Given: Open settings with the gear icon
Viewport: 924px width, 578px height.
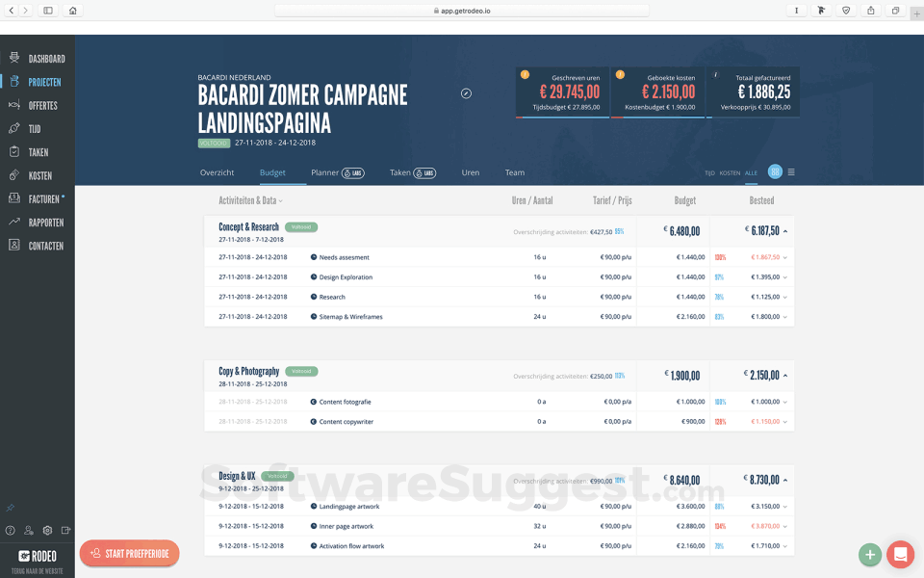Looking at the screenshot, I should click(x=48, y=530).
